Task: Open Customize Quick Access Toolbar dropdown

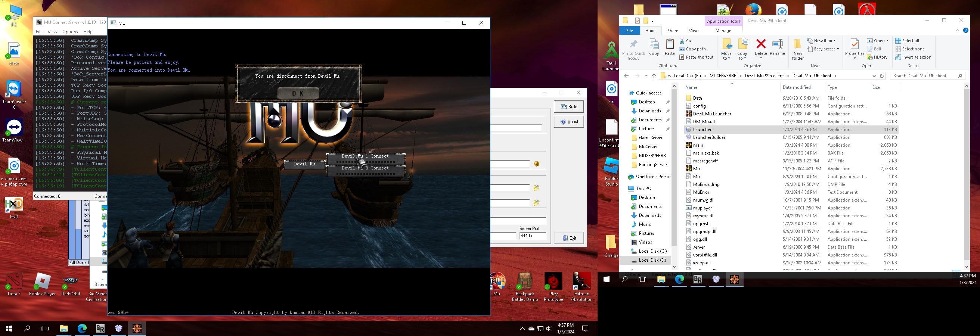Action: pyautogui.click(x=652, y=21)
